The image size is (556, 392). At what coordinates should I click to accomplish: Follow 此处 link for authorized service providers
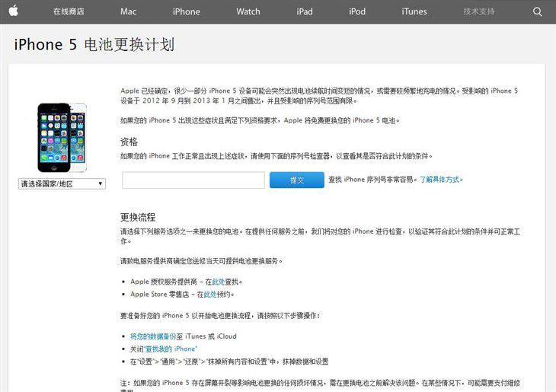click(219, 282)
